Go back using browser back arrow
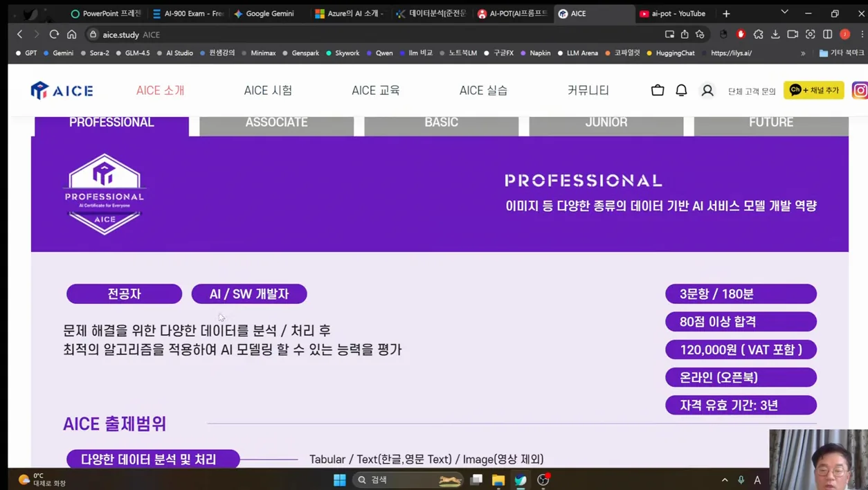The height and width of the screenshot is (490, 868). pos(19,34)
